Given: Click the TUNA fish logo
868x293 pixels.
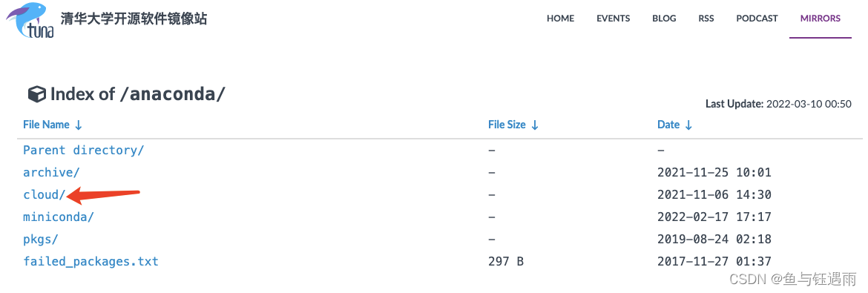Looking at the screenshot, I should [30, 20].
